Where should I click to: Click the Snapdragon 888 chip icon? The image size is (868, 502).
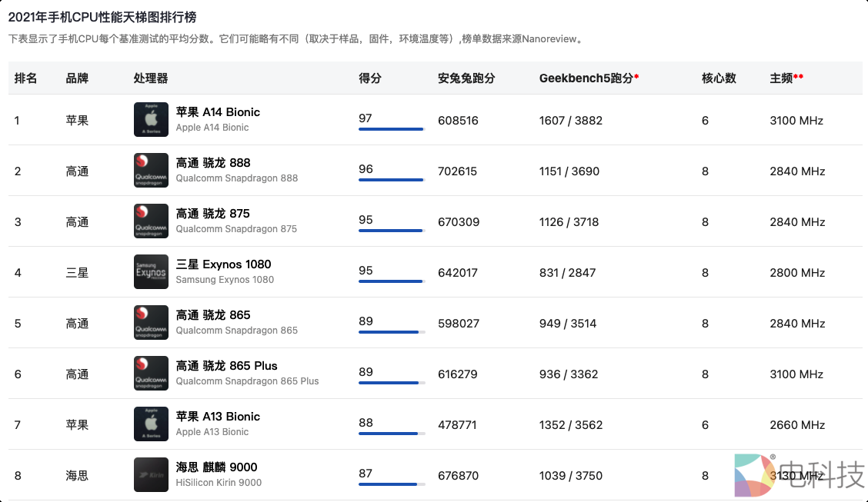point(151,171)
